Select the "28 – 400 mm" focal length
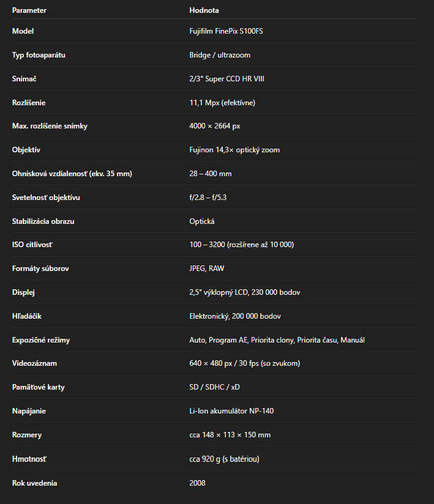 click(x=211, y=174)
